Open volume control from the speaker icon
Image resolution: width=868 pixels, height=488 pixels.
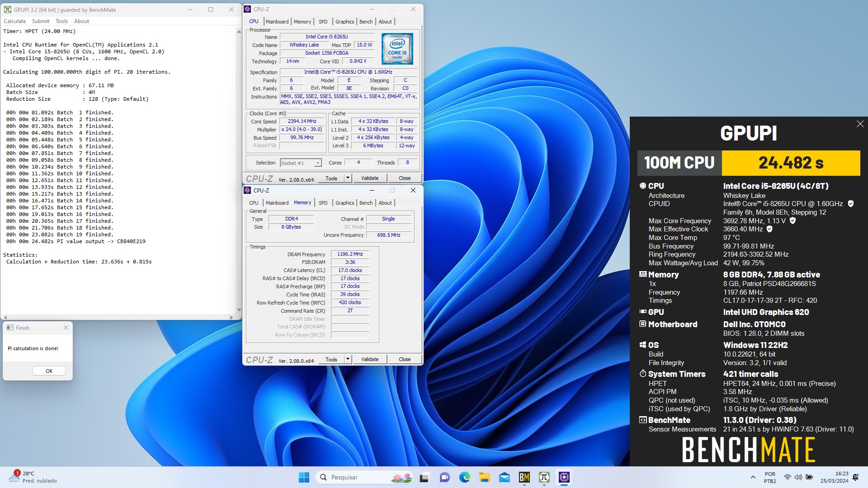click(798, 477)
